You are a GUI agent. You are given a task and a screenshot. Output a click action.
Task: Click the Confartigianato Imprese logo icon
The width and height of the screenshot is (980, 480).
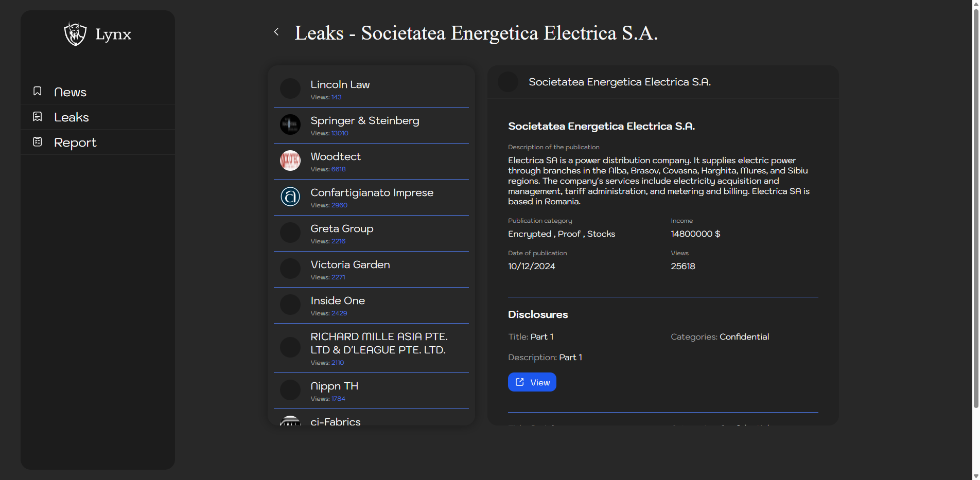290,197
